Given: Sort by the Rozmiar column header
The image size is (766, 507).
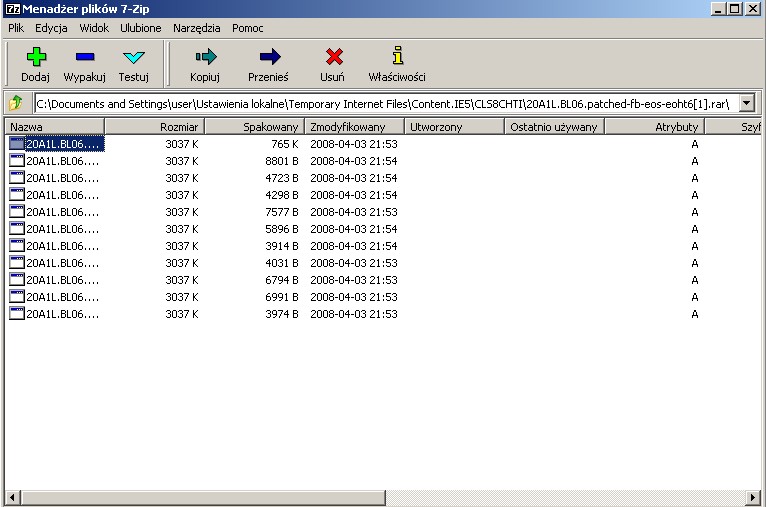Looking at the screenshot, I should 154,127.
